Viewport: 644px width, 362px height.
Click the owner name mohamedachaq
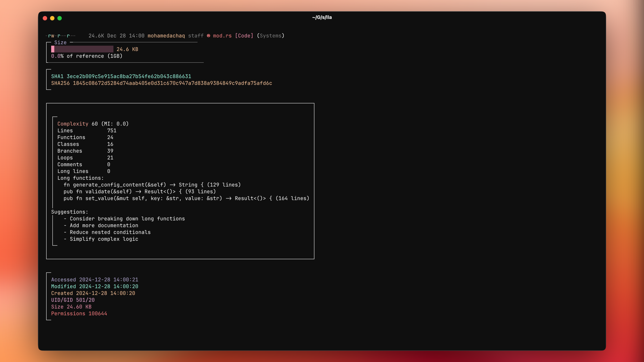166,36
